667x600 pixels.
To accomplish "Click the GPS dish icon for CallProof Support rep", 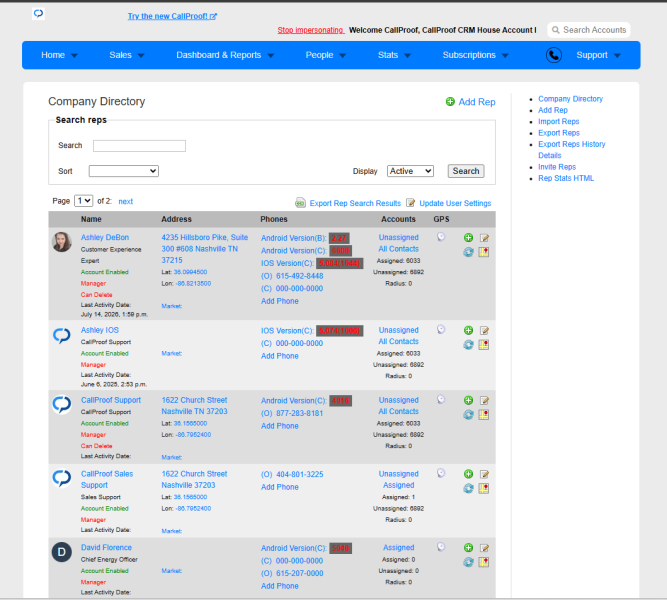I will 441,399.
